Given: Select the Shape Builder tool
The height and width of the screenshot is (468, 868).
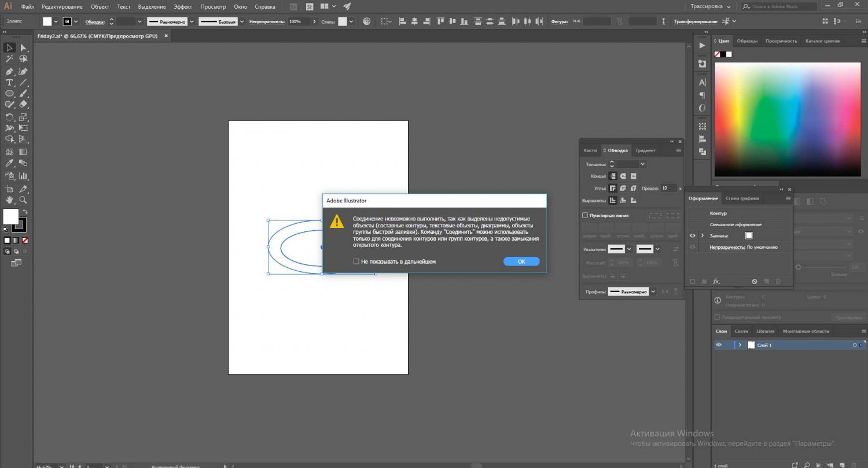Looking at the screenshot, I should pos(10,139).
